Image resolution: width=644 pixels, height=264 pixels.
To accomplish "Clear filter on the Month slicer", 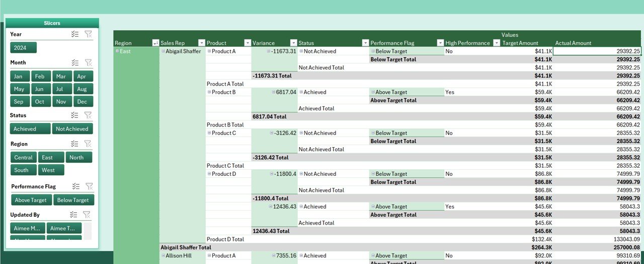I will point(88,62).
